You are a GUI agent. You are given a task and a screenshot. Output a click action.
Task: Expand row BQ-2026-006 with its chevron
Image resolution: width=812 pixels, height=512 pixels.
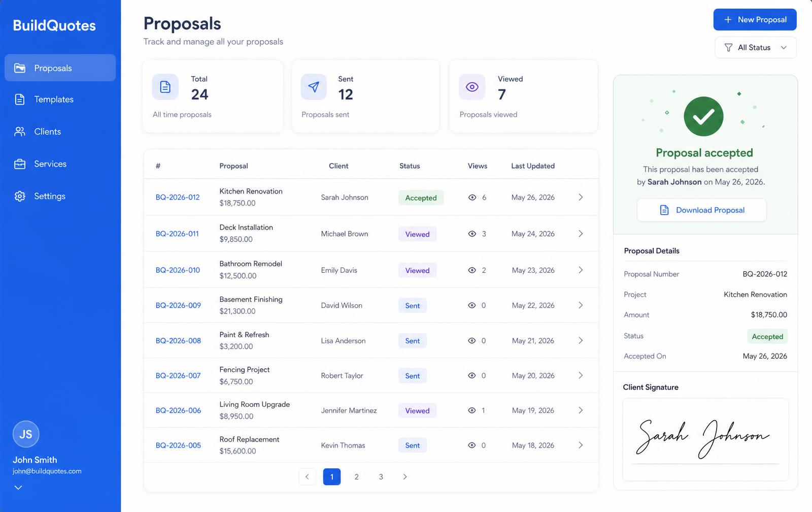pos(581,410)
